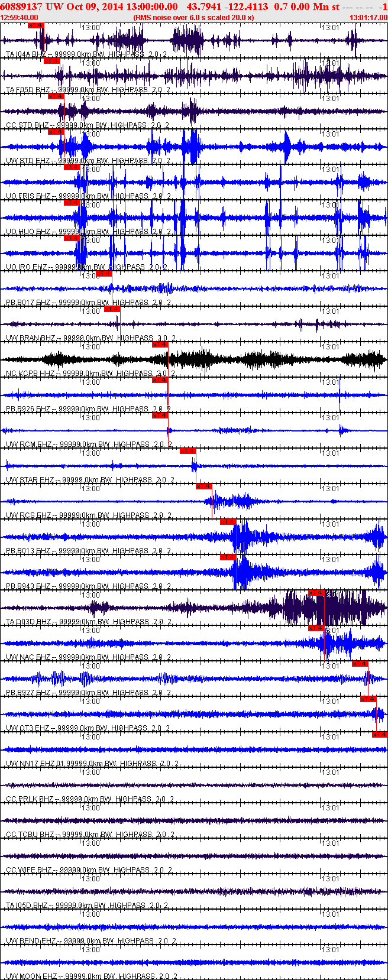Click the "UW BEND EHZ" station label
This screenshot has width=388, height=980.
31,941
